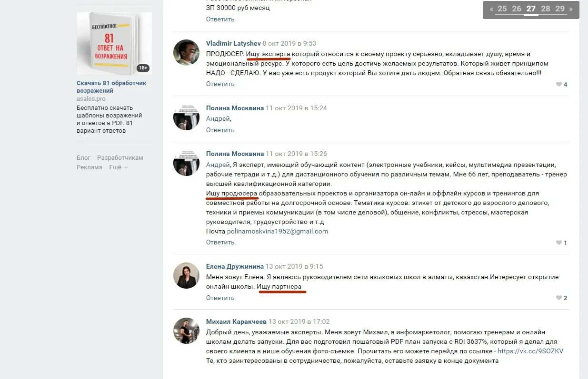Open Скачать 81 обработчик возражений ad link

[x=111, y=87]
